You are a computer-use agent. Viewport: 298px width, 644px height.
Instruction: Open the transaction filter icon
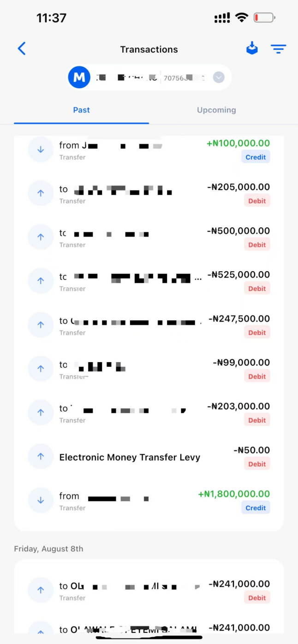point(278,49)
